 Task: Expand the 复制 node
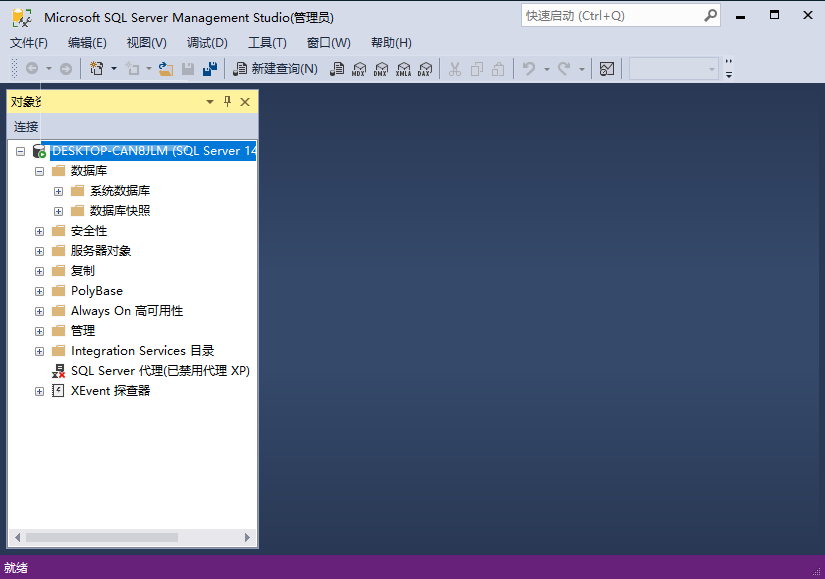coord(39,272)
